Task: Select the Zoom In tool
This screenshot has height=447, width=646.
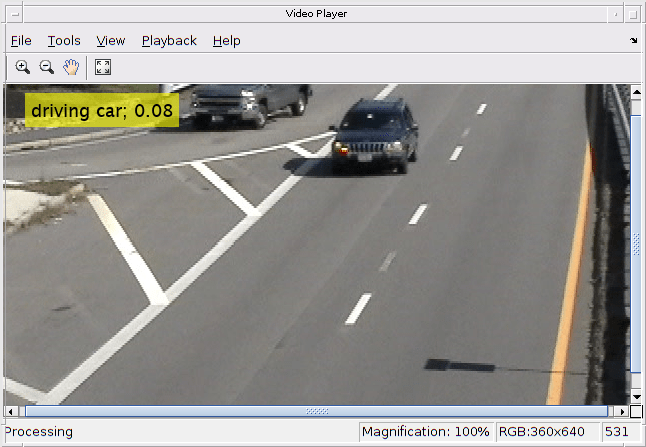Action: click(x=22, y=67)
